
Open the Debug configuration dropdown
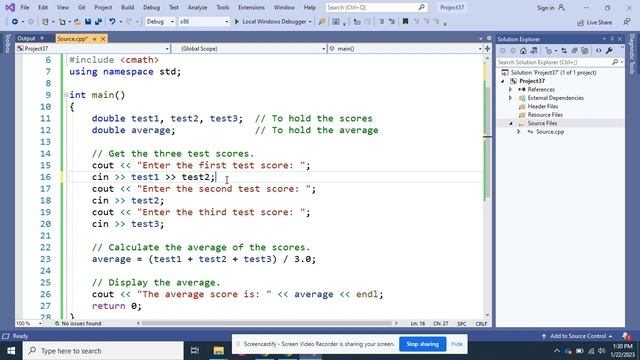(160, 22)
